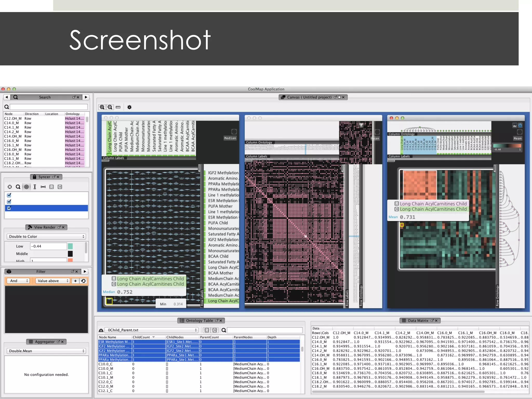Open canvas settings gear icon
This screenshot has height=399, width=532.
coord(129,107)
